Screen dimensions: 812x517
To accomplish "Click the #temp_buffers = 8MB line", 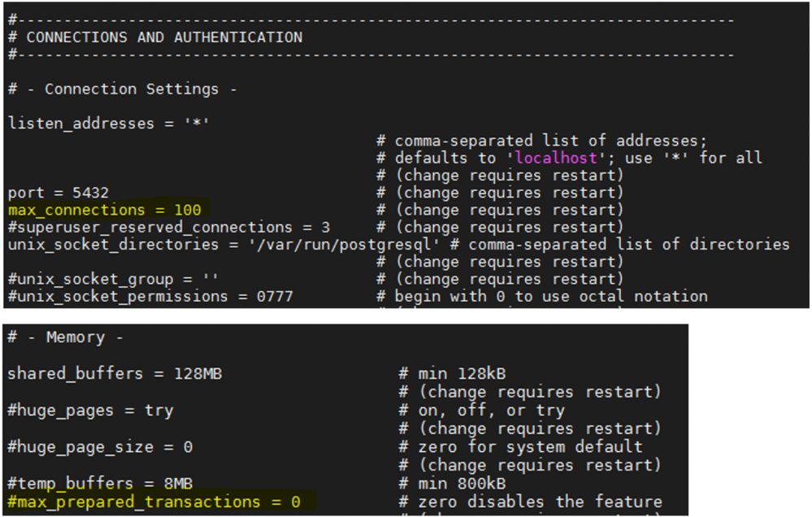I will (x=99, y=484).
